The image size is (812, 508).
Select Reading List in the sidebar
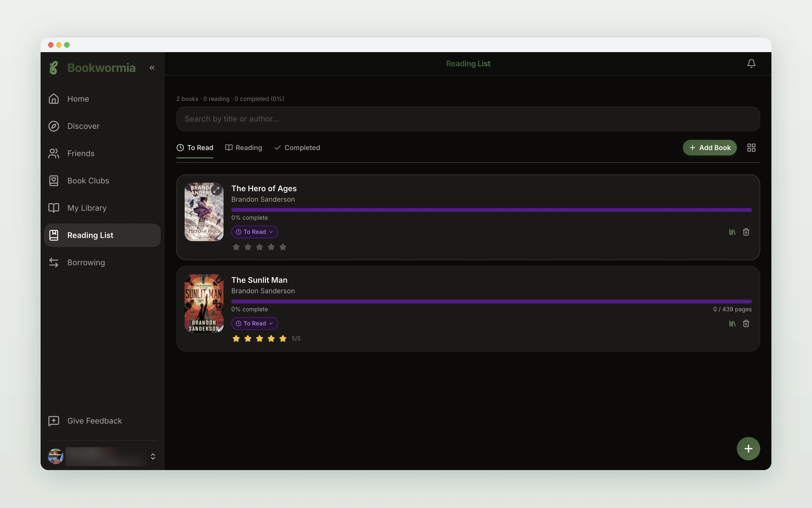tap(102, 235)
